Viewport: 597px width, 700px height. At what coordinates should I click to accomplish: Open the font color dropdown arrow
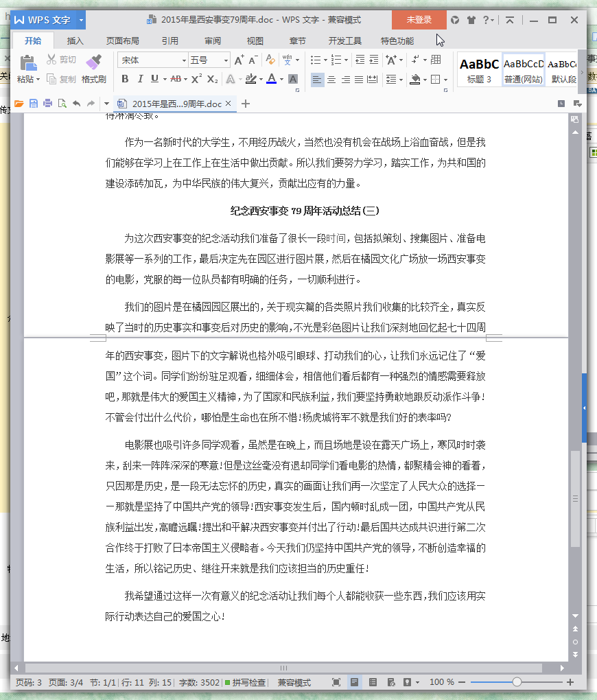click(x=282, y=80)
